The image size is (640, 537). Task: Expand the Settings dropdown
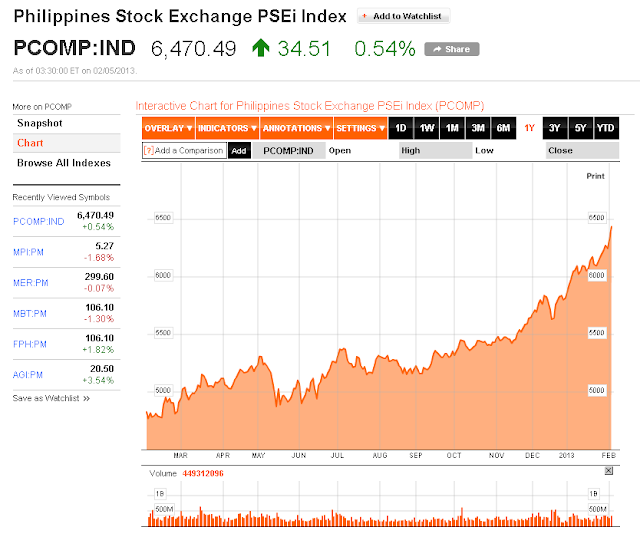(x=360, y=128)
